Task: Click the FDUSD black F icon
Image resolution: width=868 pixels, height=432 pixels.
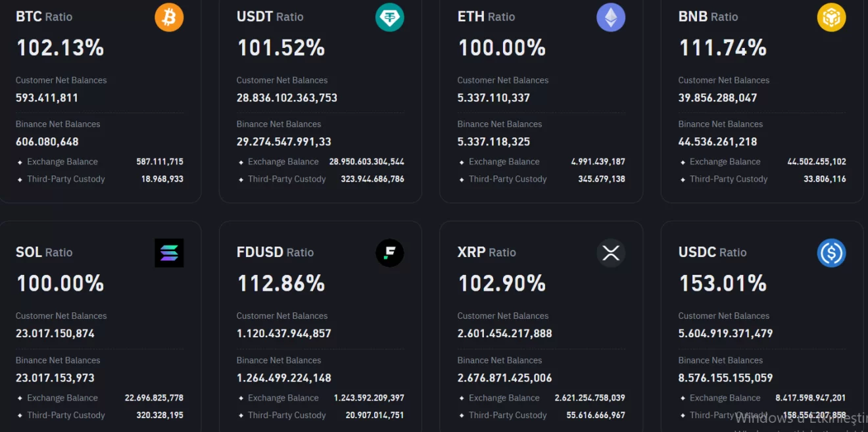Action: coord(389,253)
